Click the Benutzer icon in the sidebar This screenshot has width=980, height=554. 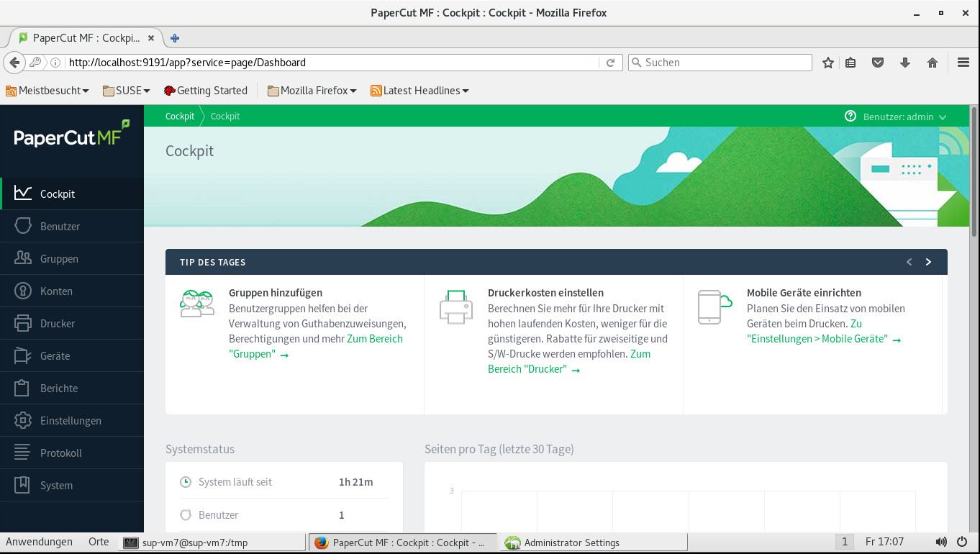(x=23, y=227)
